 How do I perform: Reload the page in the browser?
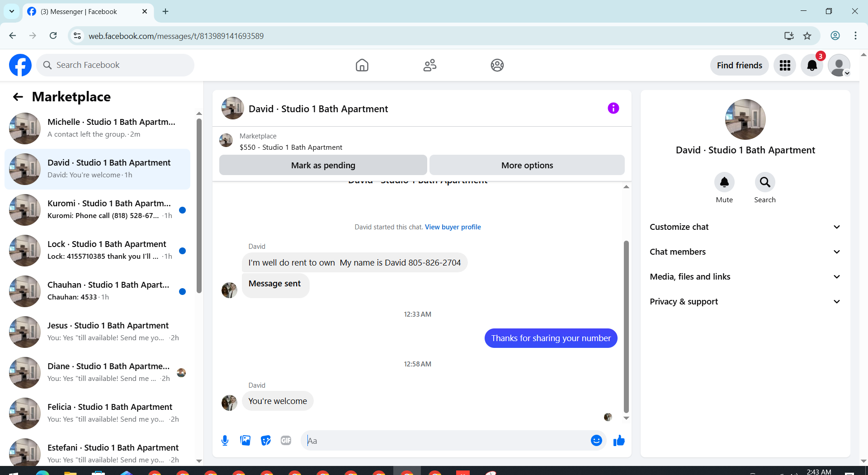click(53, 36)
